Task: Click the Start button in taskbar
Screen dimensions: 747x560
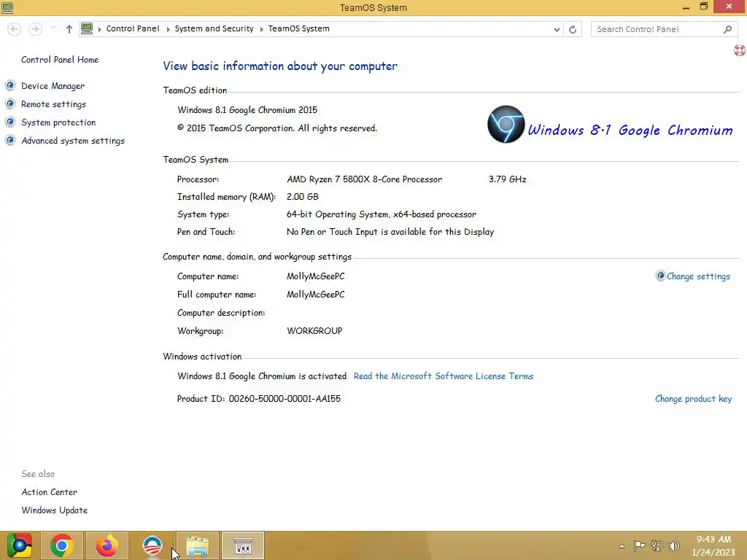Action: click(x=19, y=545)
